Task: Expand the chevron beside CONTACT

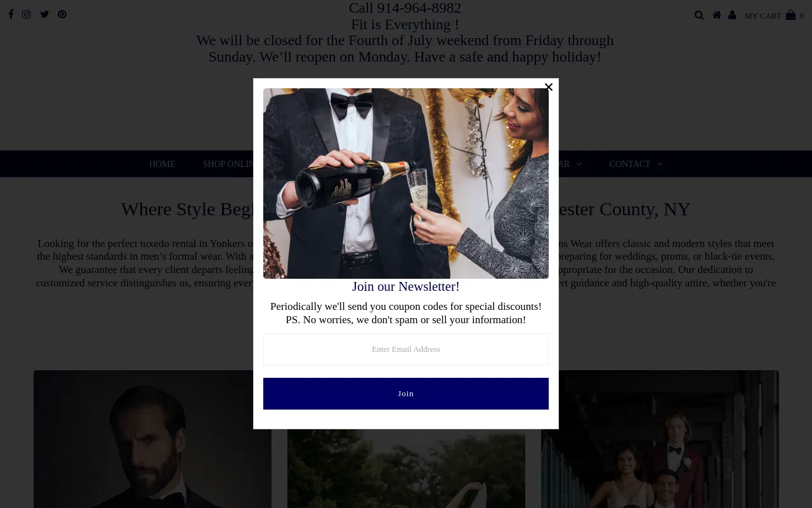Action: point(660,164)
